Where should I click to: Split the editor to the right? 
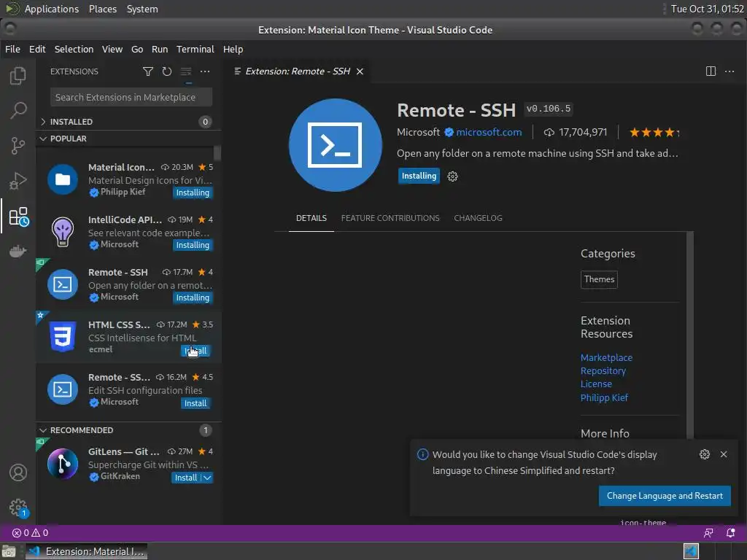(711, 71)
